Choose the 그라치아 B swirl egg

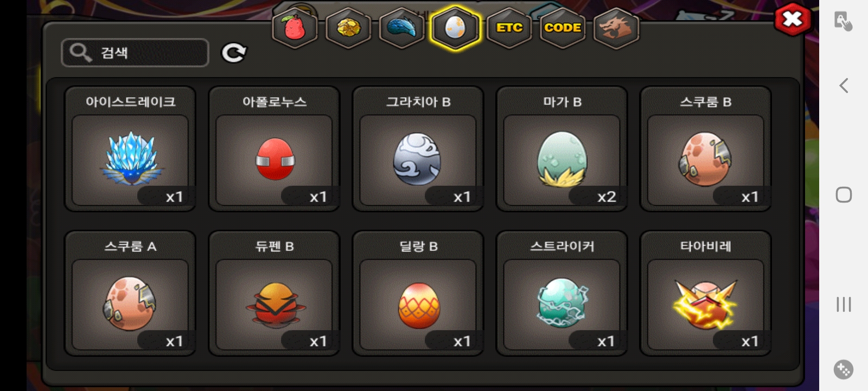[x=418, y=149]
